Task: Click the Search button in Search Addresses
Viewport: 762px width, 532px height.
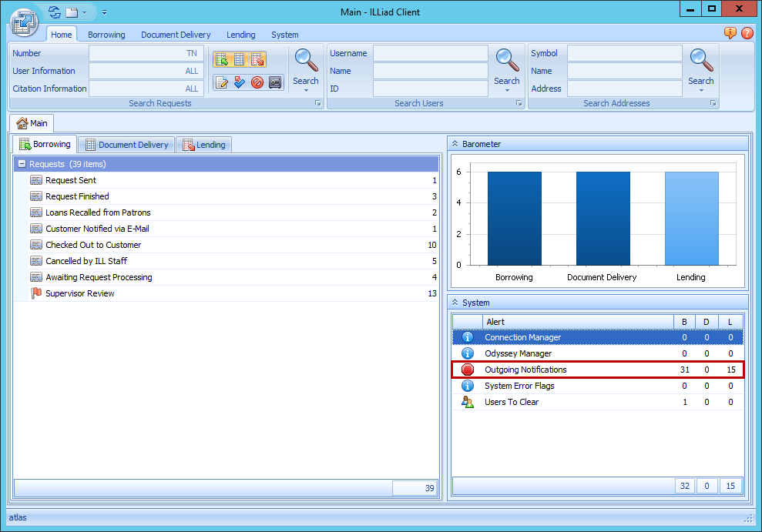Action: tap(700, 66)
